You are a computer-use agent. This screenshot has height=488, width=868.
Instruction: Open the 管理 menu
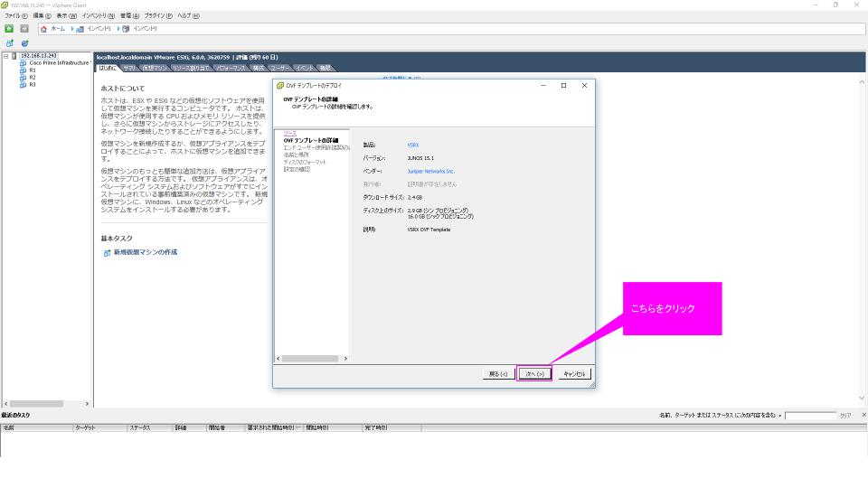(129, 16)
